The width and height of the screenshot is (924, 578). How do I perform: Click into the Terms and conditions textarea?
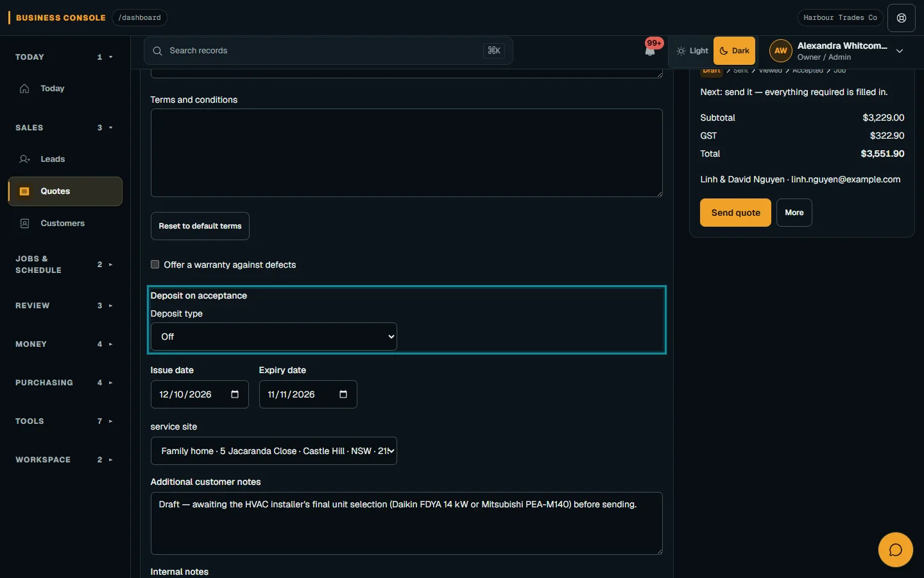(407, 153)
